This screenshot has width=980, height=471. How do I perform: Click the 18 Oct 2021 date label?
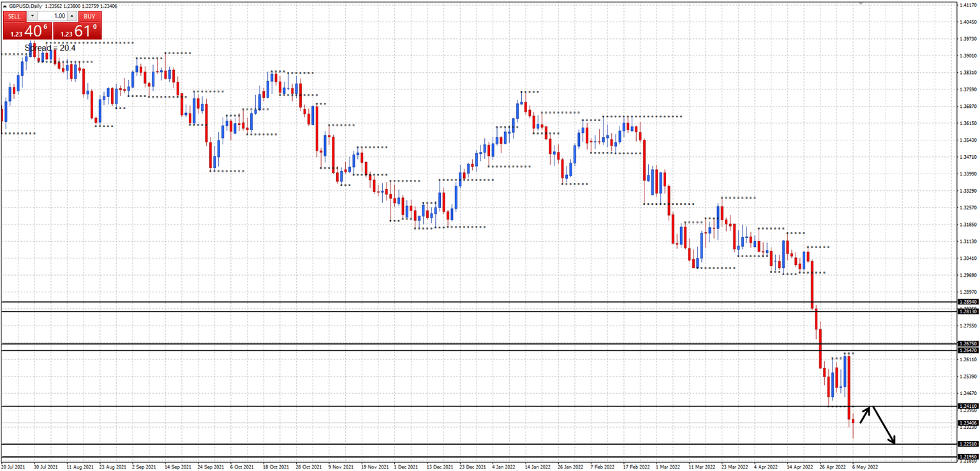(276, 467)
